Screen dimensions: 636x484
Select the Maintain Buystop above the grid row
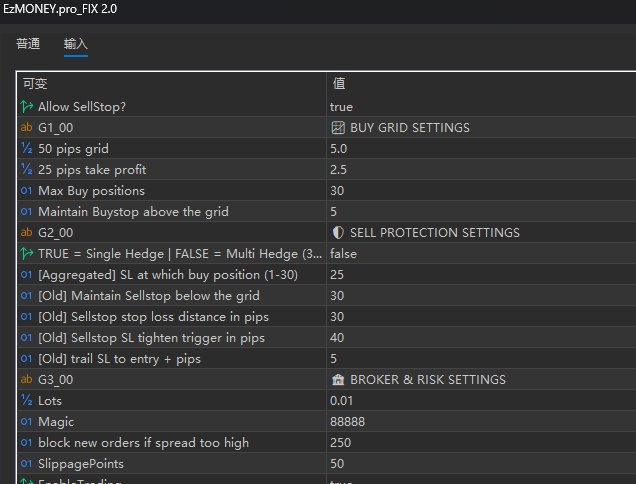pos(133,212)
